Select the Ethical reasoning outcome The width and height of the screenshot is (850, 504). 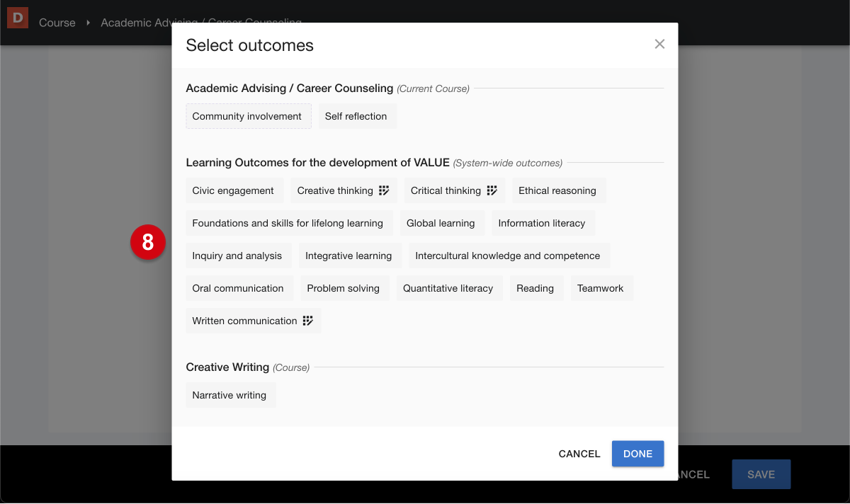coord(557,190)
